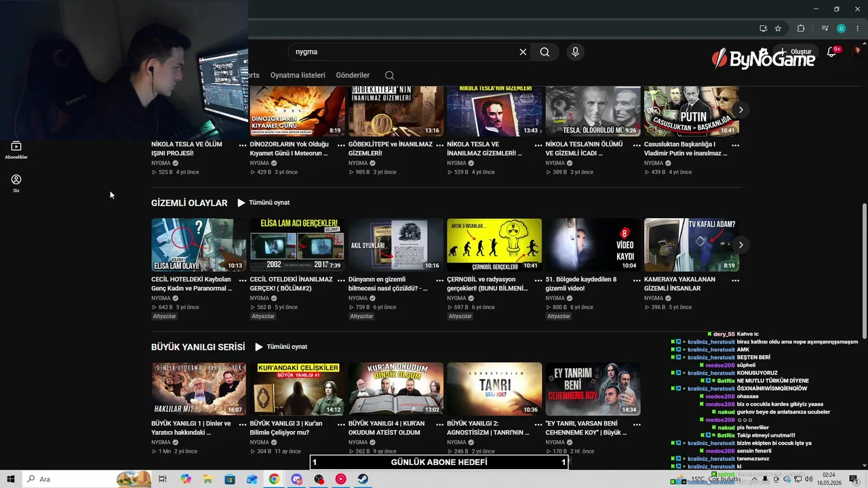Show next videos in GİZEMLİ OLAYLAR row
The width and height of the screenshot is (868, 488).
pyautogui.click(x=741, y=245)
